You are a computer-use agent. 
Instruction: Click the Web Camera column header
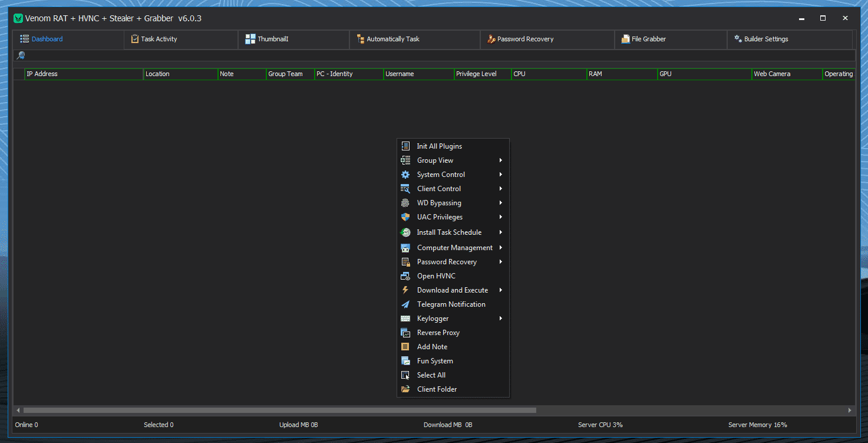click(x=787, y=74)
